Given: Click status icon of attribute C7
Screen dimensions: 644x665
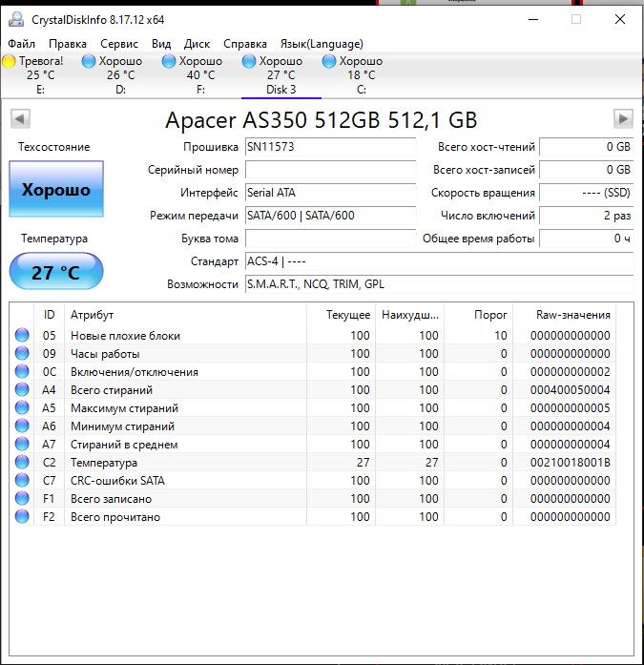Looking at the screenshot, I should click(x=22, y=481).
